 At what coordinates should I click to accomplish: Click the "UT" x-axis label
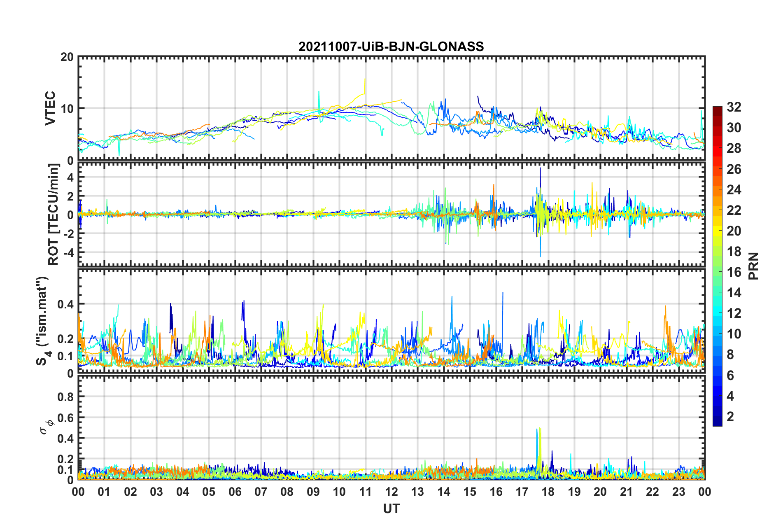click(391, 509)
